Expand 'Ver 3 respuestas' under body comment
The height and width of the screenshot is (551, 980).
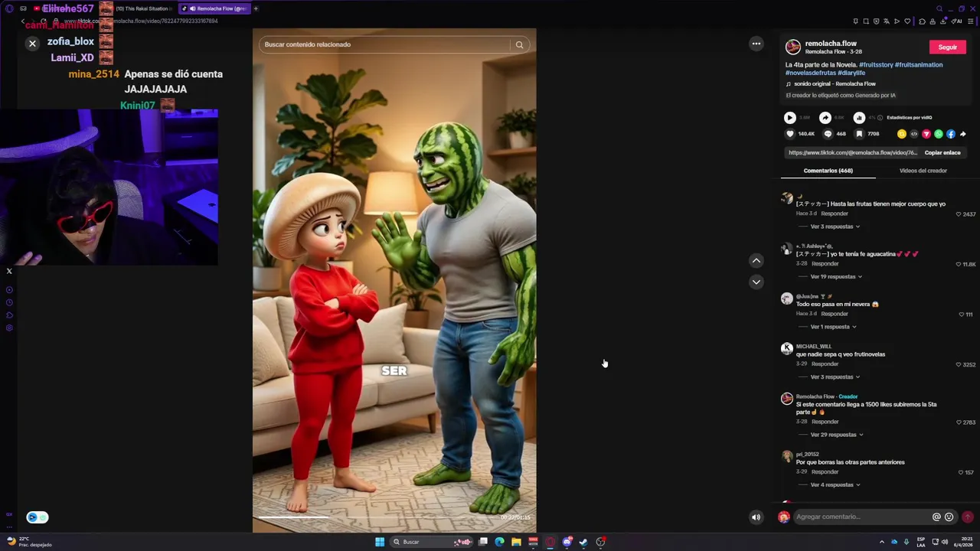(x=835, y=227)
